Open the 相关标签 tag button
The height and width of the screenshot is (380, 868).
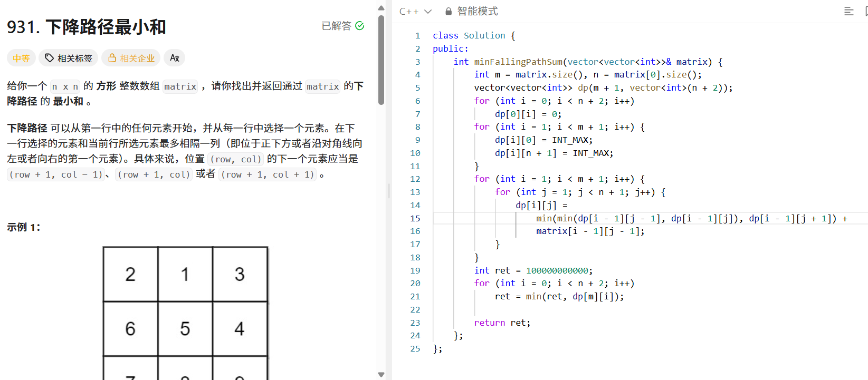click(x=69, y=58)
